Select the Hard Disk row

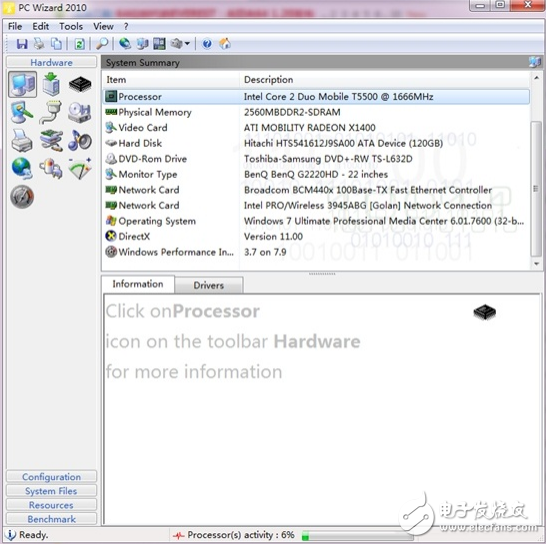tap(316, 143)
